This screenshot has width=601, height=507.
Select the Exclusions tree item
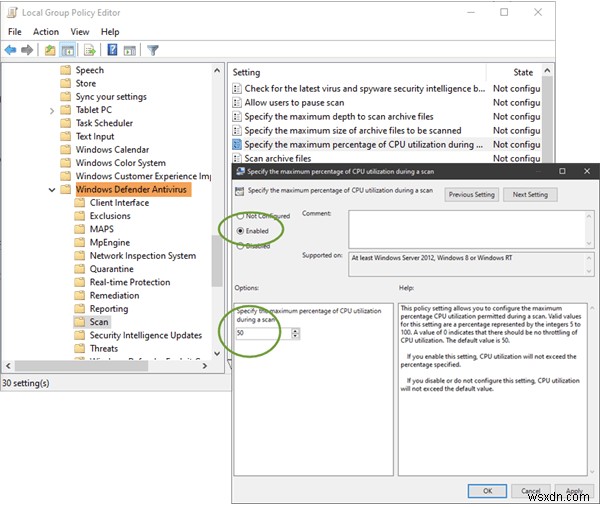click(x=110, y=216)
